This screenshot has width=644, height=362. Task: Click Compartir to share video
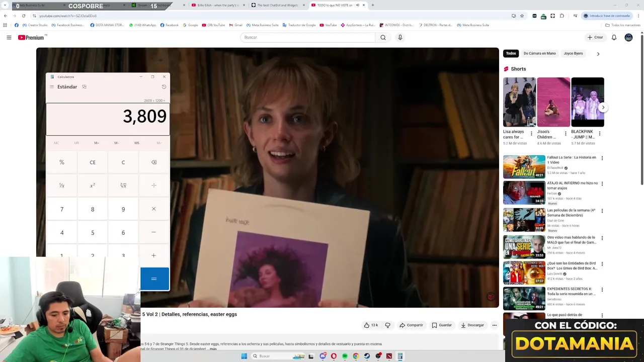coord(411,325)
